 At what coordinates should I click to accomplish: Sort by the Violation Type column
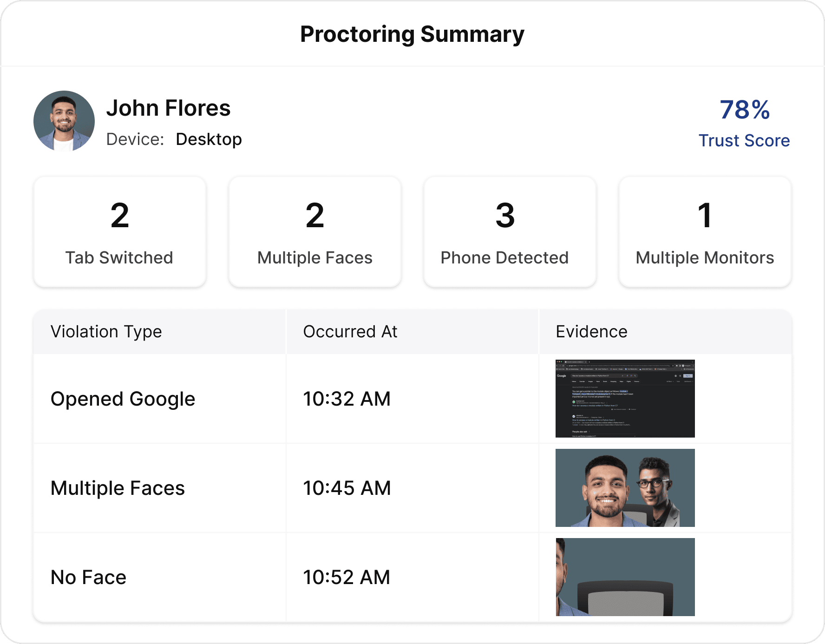106,331
